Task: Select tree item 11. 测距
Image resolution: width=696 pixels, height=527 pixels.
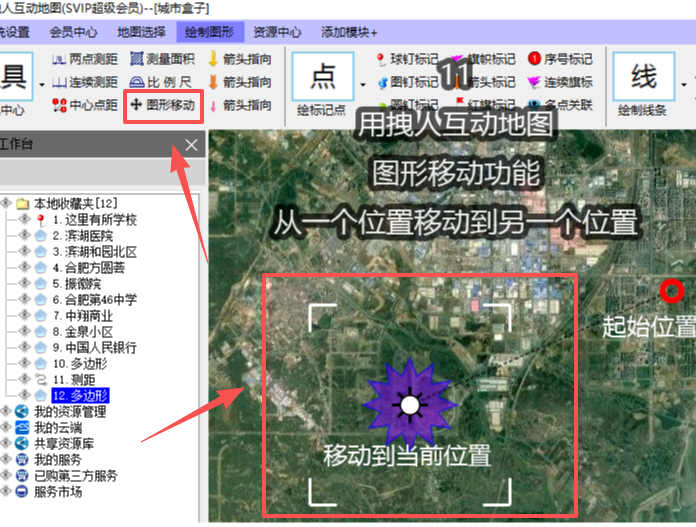Action: coord(74,379)
